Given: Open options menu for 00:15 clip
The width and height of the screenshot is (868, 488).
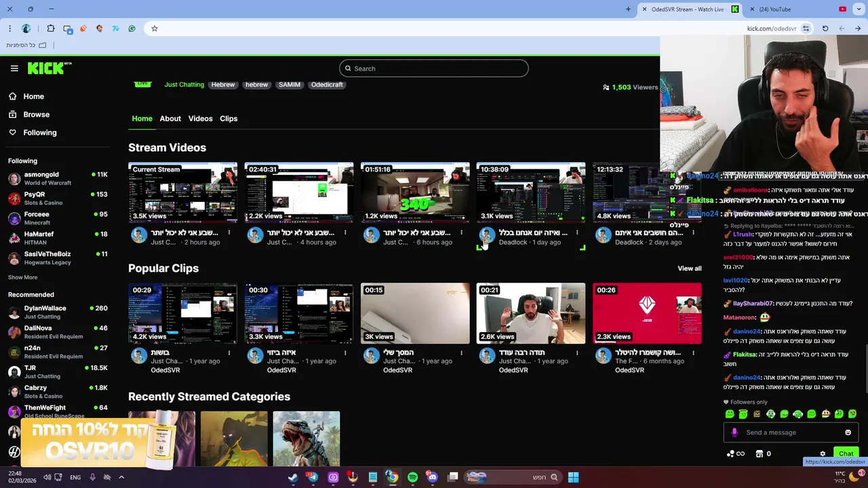Looking at the screenshot, I should click(461, 352).
